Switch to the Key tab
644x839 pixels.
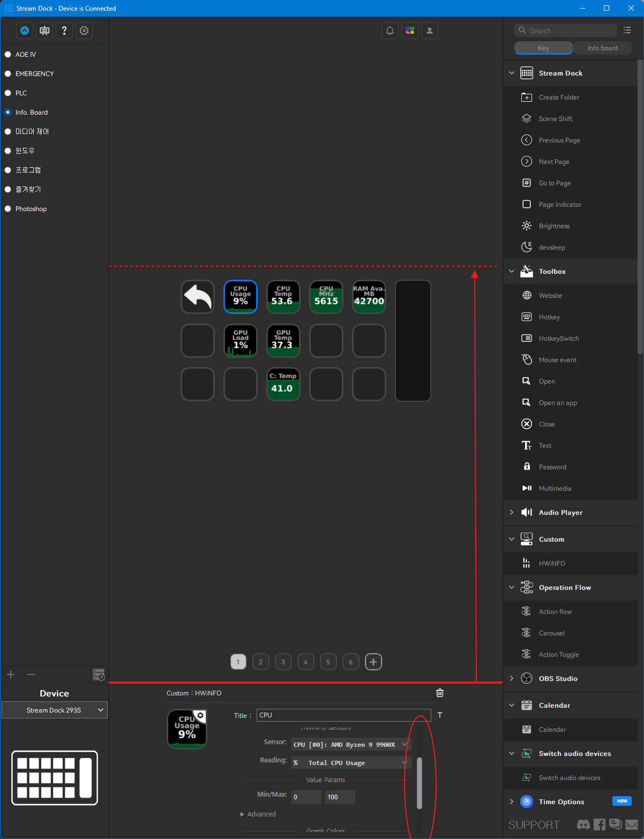coord(544,48)
